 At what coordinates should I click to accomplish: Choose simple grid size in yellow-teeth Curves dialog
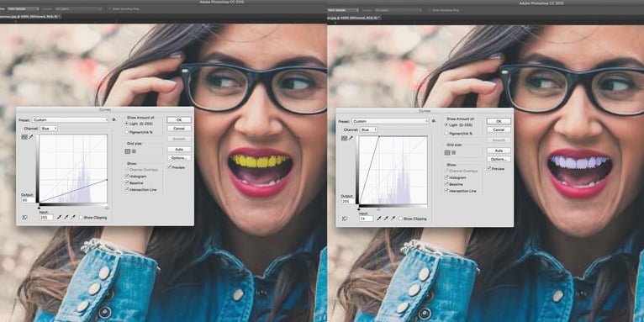(x=127, y=151)
